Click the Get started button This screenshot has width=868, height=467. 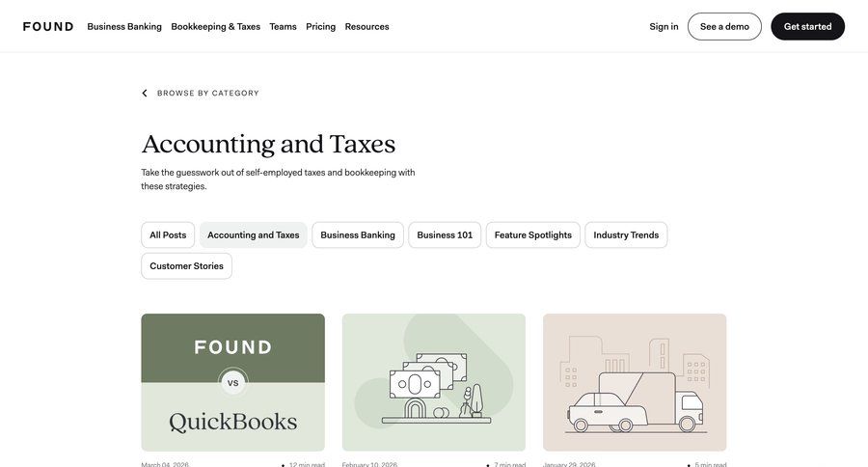click(x=807, y=27)
